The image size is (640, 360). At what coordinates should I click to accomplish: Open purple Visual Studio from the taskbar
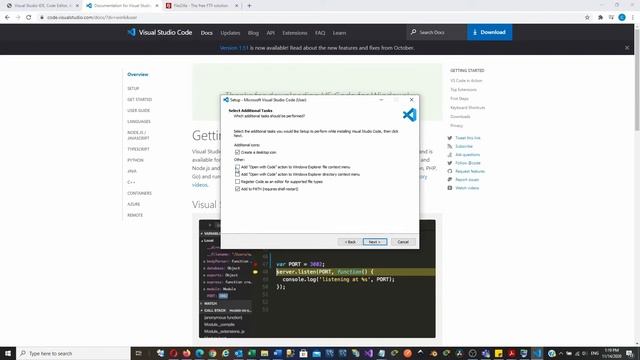[x=369, y=353]
